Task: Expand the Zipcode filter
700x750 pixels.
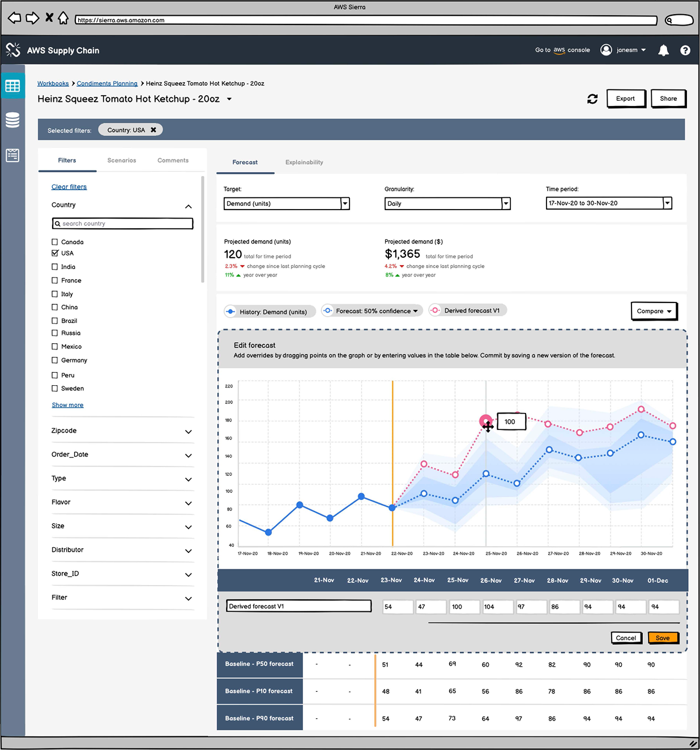Action: click(189, 432)
